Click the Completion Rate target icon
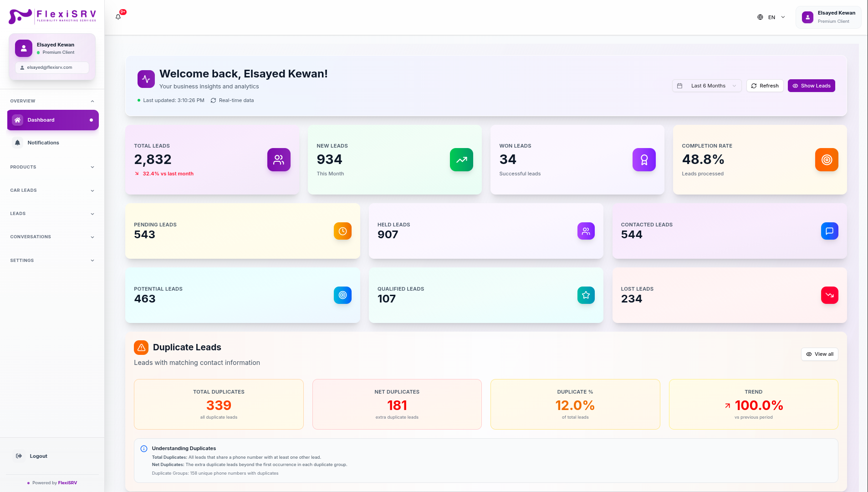 coord(827,160)
